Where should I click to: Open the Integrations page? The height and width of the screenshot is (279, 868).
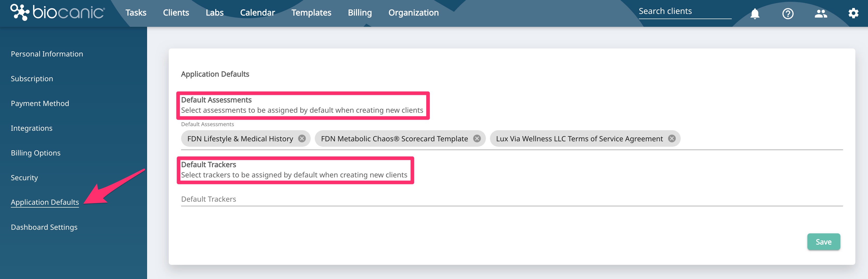[31, 128]
